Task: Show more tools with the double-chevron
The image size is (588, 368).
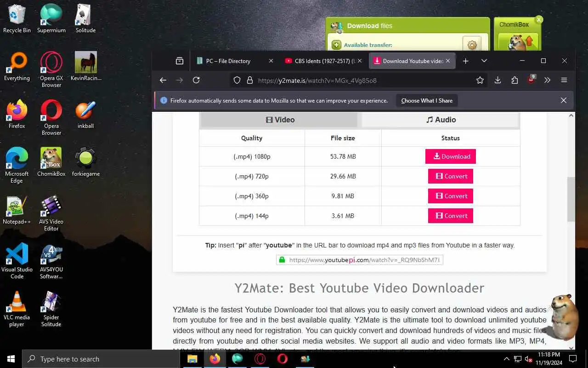Action: point(547,80)
